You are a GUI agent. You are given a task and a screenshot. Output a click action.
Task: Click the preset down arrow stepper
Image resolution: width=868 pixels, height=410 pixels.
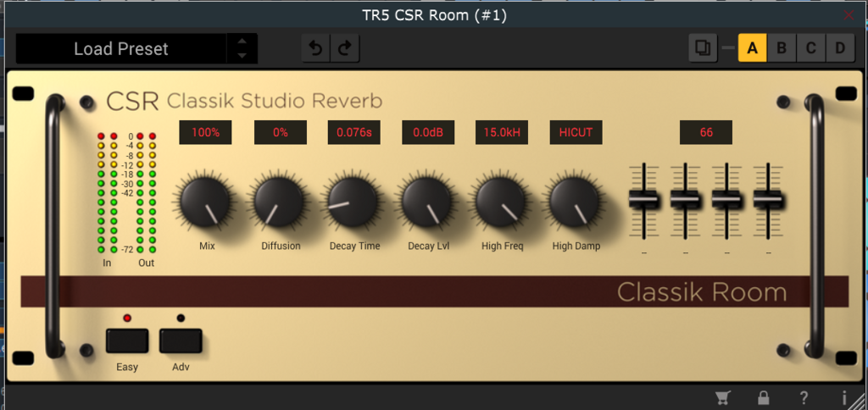pos(242,55)
